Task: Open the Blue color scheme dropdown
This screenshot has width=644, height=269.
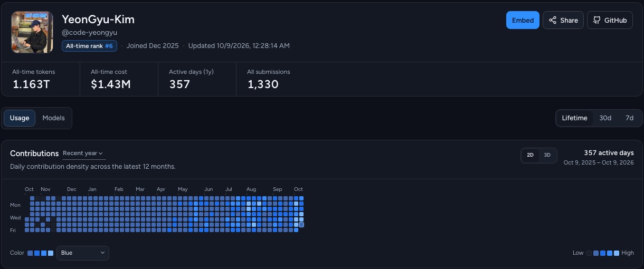Action: (83, 253)
